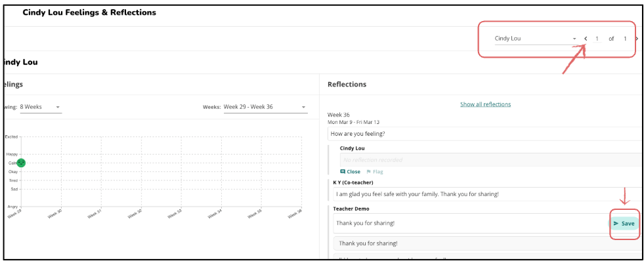Click the Okay axis label
Image resolution: width=644 pixels, height=265 pixels.
click(13, 172)
